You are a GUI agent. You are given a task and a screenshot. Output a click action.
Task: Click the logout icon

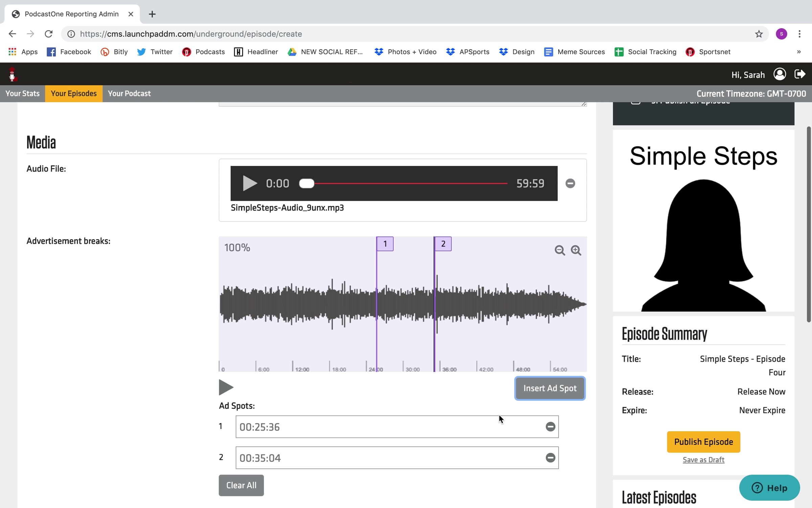[x=800, y=74]
